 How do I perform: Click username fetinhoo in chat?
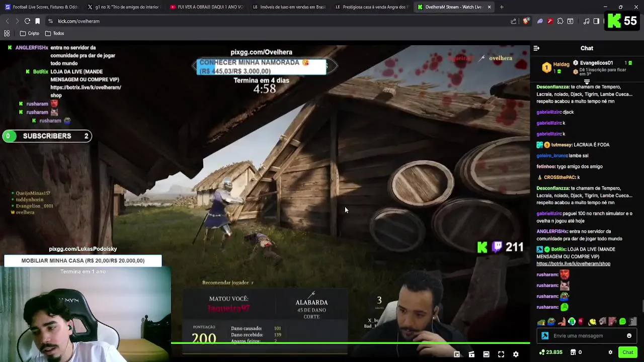[545, 166]
